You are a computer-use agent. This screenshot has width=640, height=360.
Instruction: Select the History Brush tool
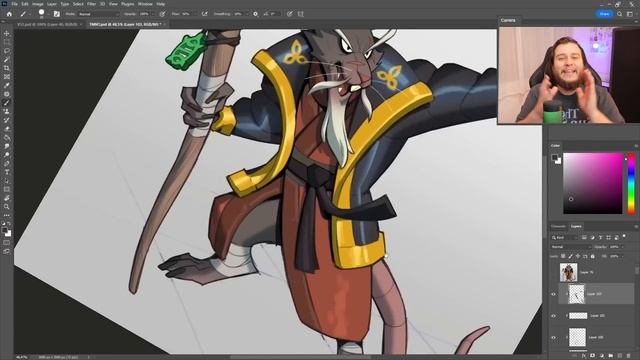coord(7,120)
